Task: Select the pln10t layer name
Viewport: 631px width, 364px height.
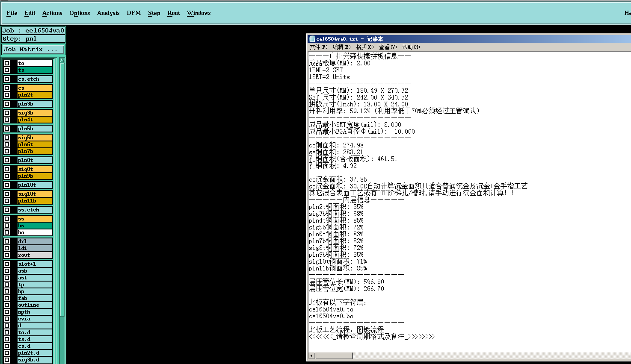Action: pos(35,185)
